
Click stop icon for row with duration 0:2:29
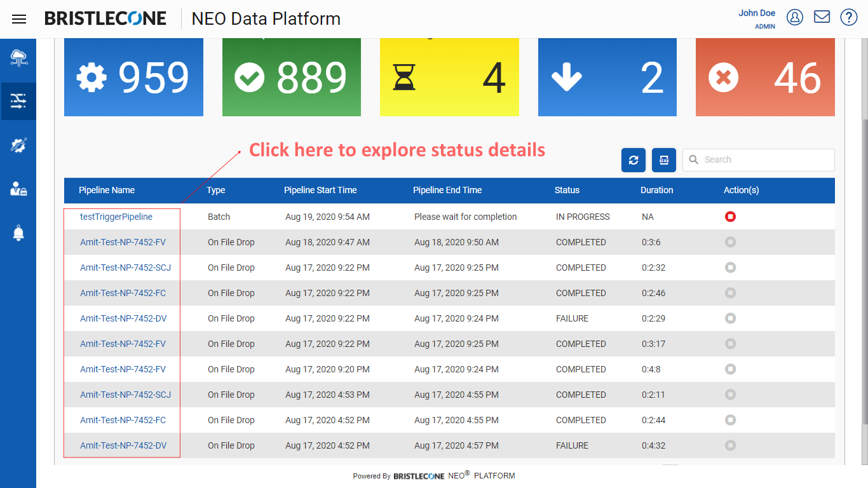coord(730,318)
